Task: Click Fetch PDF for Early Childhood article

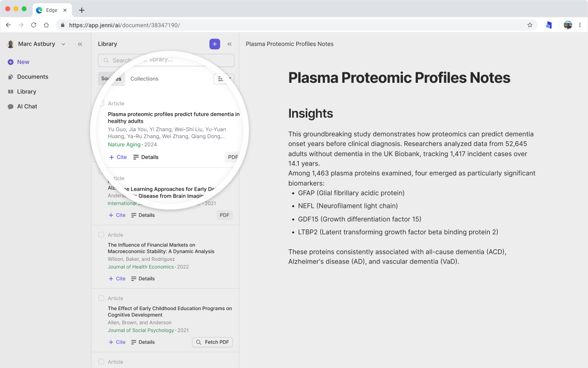Action: [x=212, y=342]
